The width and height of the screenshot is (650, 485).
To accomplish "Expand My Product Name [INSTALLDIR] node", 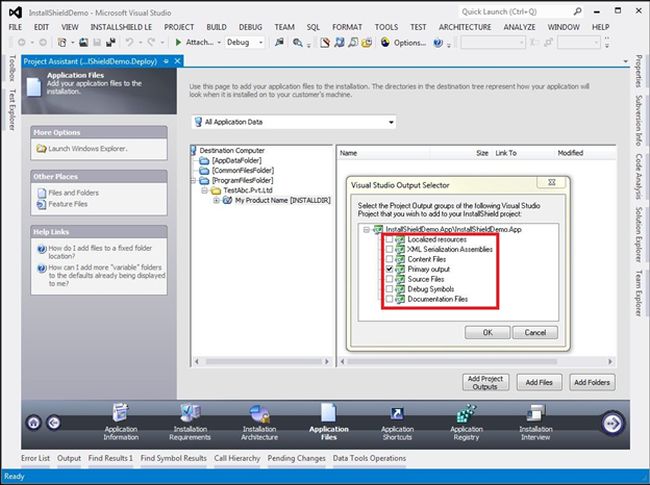I will (216, 200).
